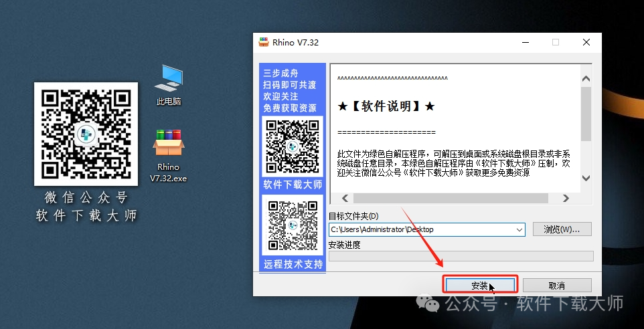The image size is (644, 329).
Task: Click the upper QR code in installer sidebar
Action: pos(293,146)
